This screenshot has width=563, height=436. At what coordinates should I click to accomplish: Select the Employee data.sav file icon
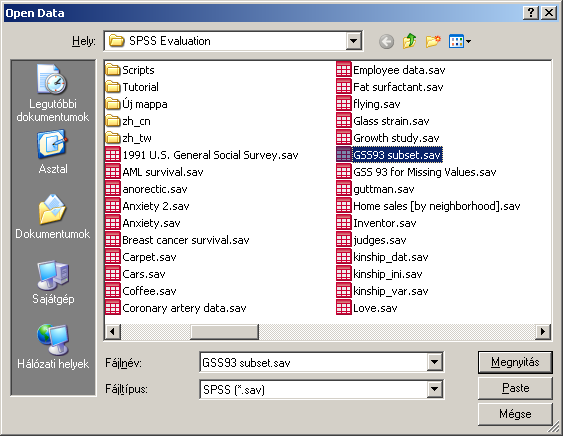tap(344, 70)
